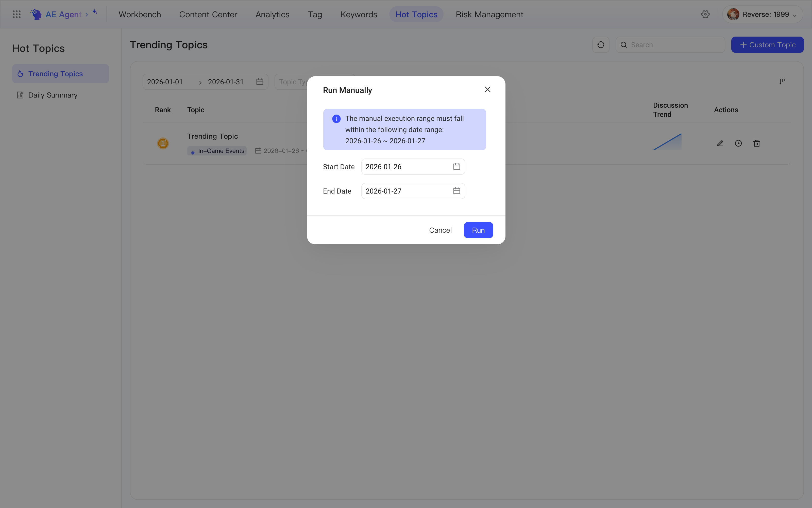812x508 pixels.
Task: Click the info icon in the notice banner
Action: 336,119
